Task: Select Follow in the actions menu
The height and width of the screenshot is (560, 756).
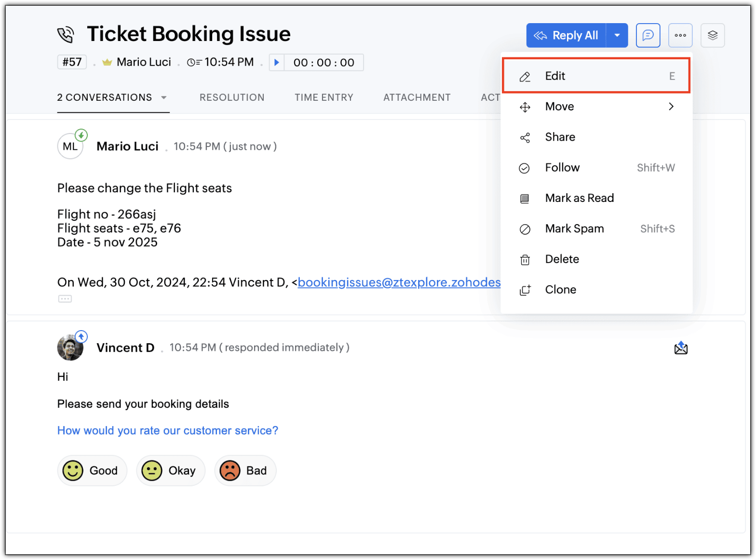Action: [596, 168]
